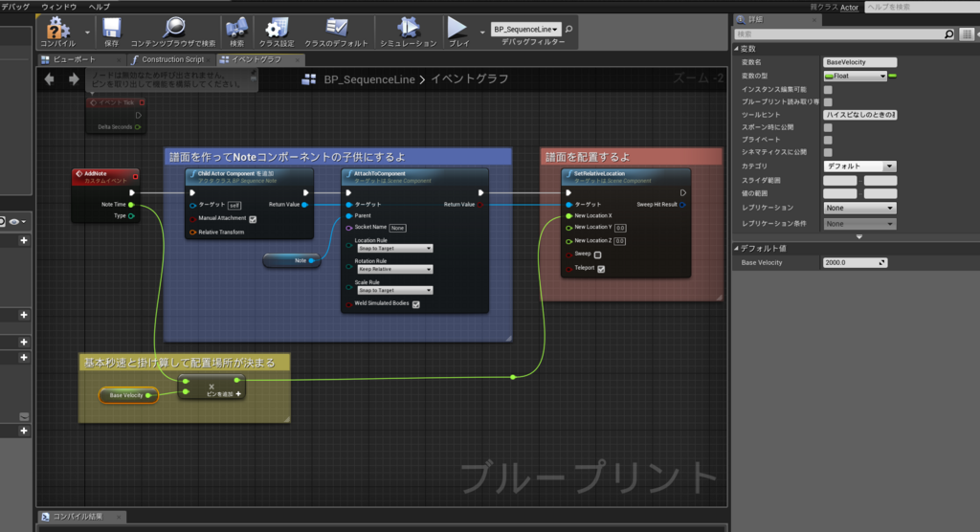The width and height of the screenshot is (980, 532).
Task: Click the details panel search field
Action: pyautogui.click(x=838, y=33)
